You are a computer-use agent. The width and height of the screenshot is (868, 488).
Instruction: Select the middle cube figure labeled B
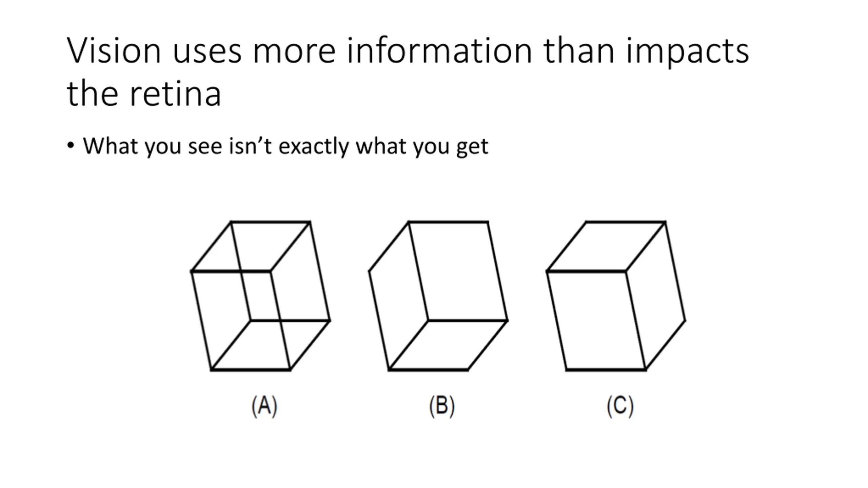coord(438,296)
